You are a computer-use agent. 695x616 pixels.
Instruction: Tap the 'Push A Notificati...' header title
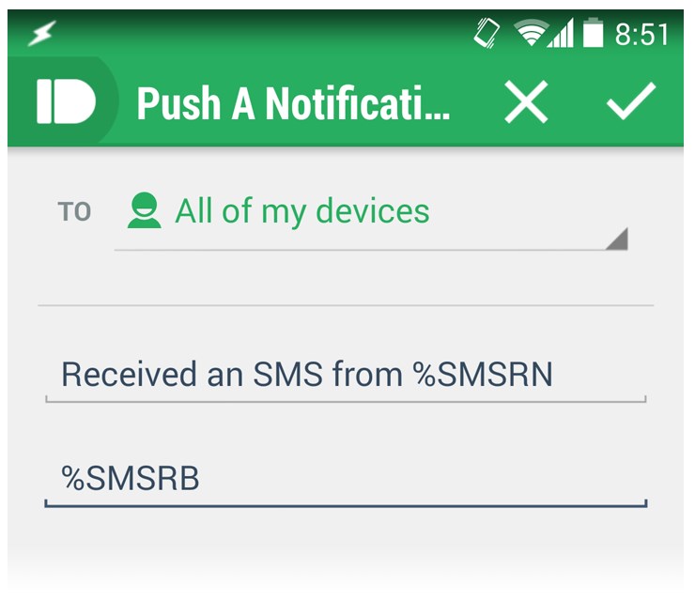click(293, 103)
